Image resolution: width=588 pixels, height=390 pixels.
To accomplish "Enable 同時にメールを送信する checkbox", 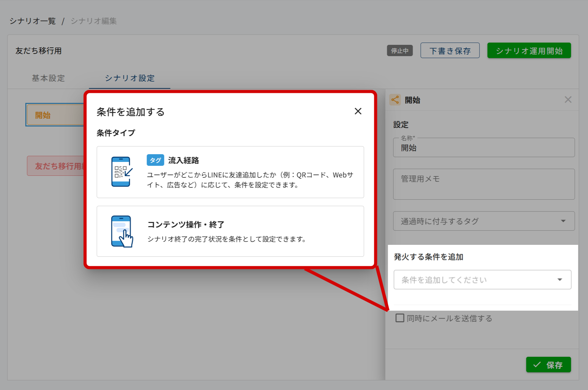I will click(x=400, y=318).
